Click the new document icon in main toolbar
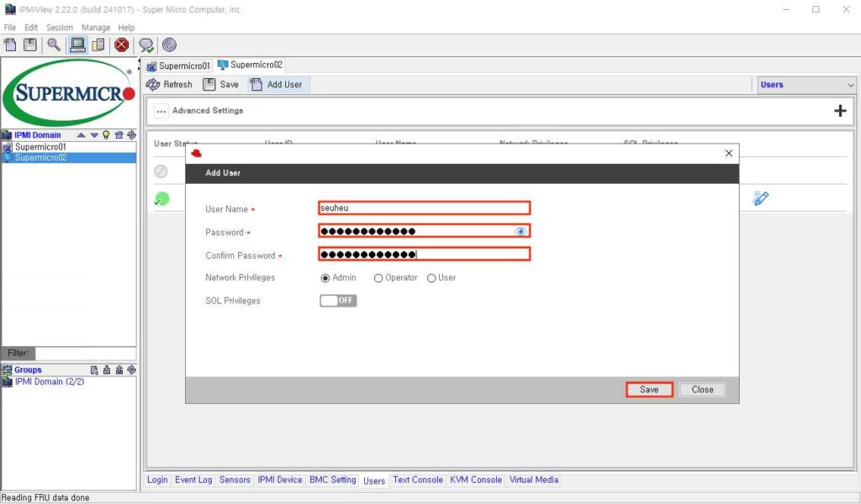Image resolution: width=861 pixels, height=504 pixels. click(10, 45)
